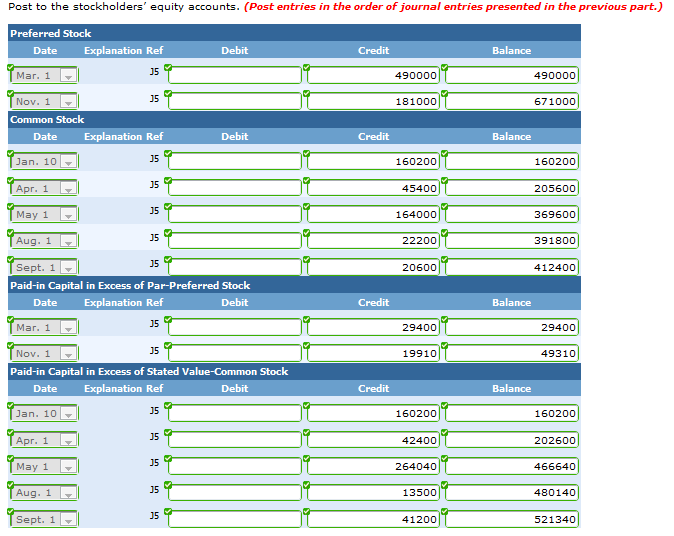This screenshot has width=674, height=536.
Task: Open the Common Stock Sept. 1 date dropdown
Action: coord(43,267)
